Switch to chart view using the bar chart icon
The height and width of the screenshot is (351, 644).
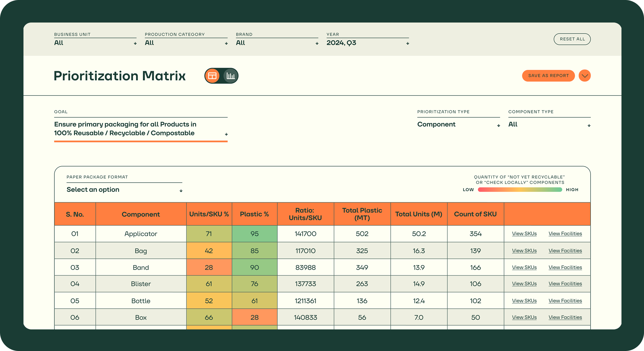coord(230,76)
